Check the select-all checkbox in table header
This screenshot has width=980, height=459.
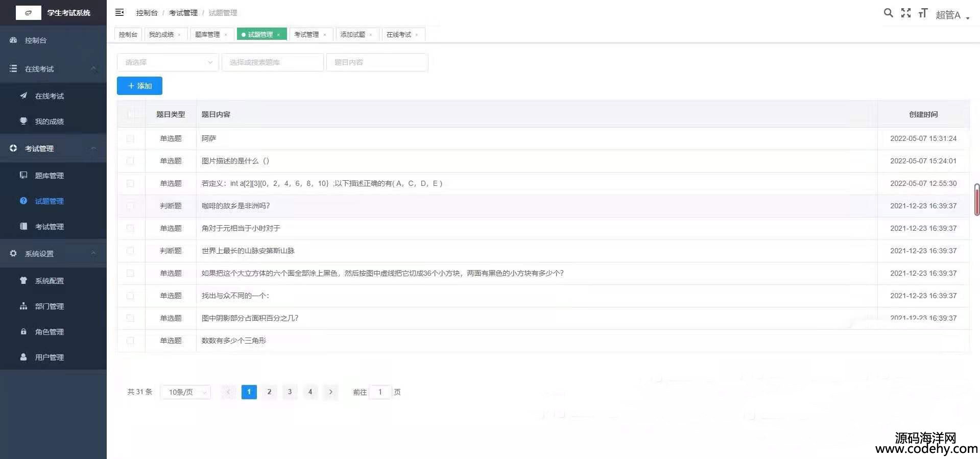click(x=131, y=114)
